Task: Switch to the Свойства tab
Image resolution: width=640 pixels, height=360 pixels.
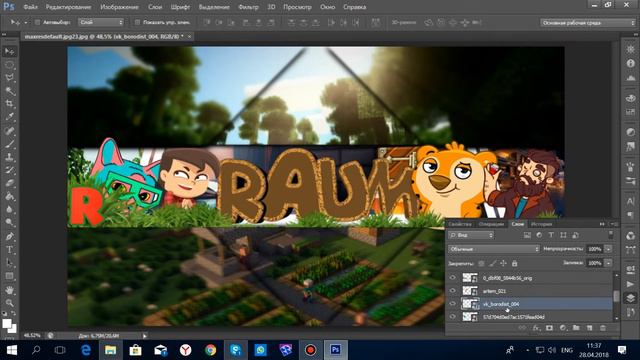Action: point(460,224)
